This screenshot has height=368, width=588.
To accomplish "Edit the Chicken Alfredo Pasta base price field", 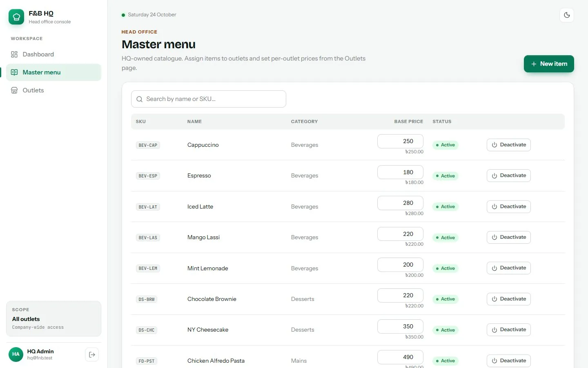I will [400, 357].
